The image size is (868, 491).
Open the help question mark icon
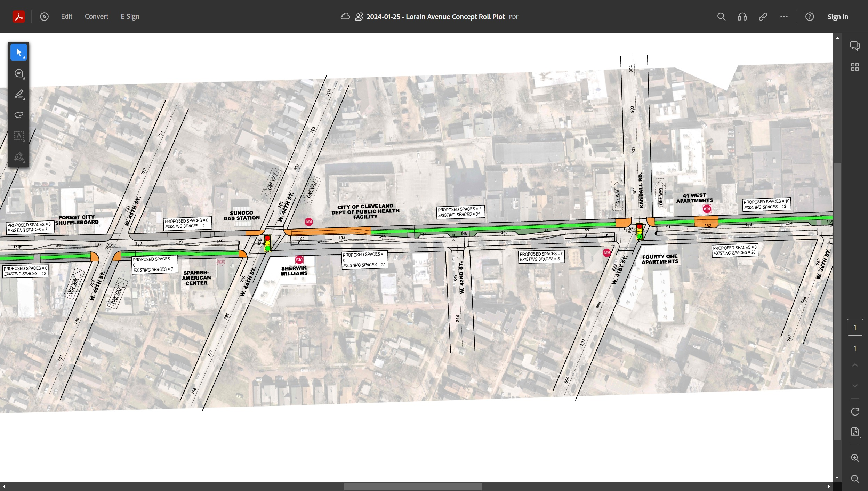click(810, 17)
